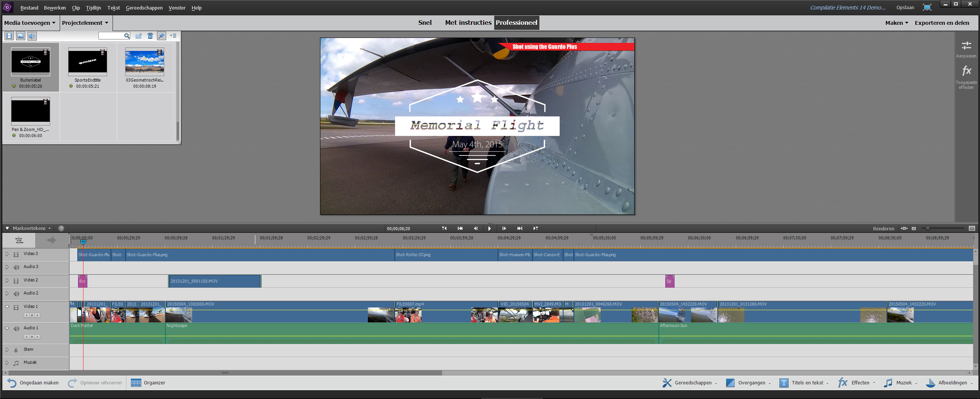Viewport: 980px width, 399px height.
Task: Click the pin icon in project panel
Action: pyautogui.click(x=162, y=36)
